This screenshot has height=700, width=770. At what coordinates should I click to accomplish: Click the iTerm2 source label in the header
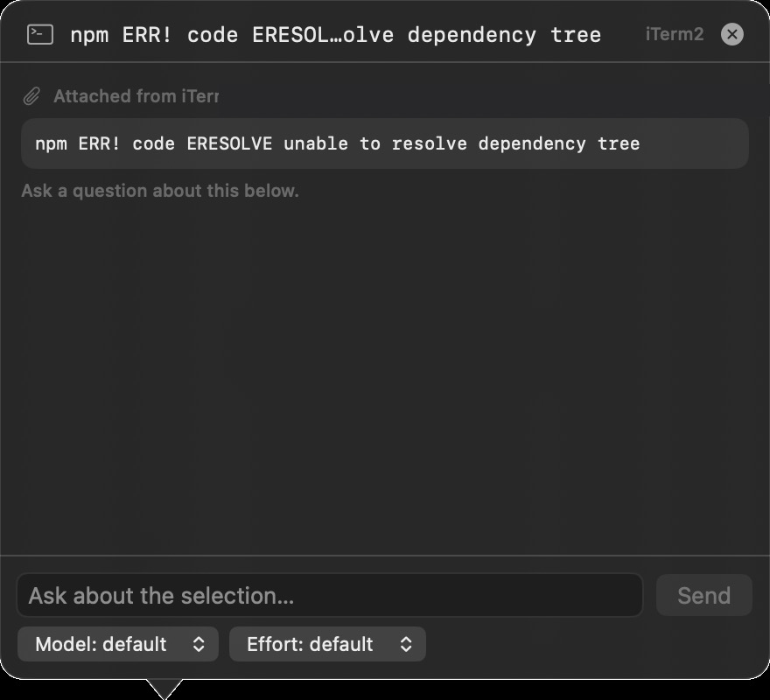coord(675,34)
